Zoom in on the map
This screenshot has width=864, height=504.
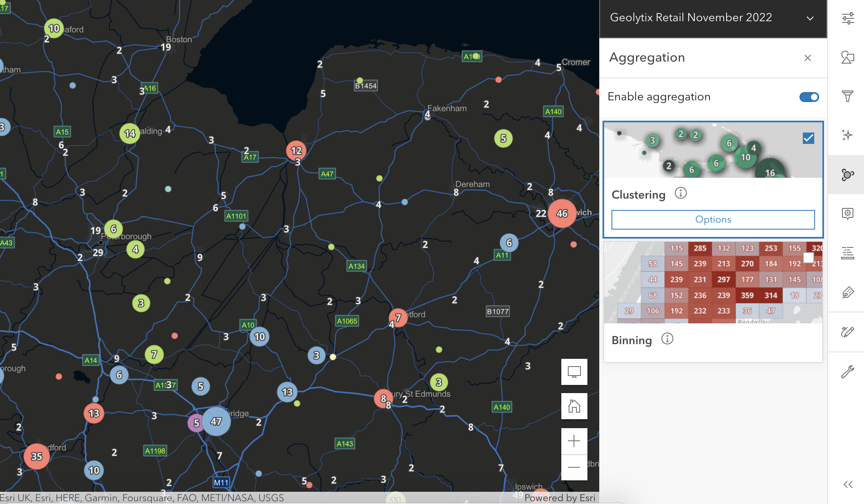pos(574,441)
